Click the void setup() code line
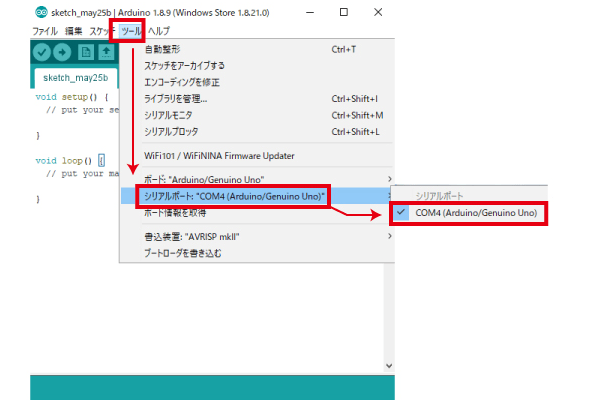Viewport: 600px width, 400px height. point(72,97)
